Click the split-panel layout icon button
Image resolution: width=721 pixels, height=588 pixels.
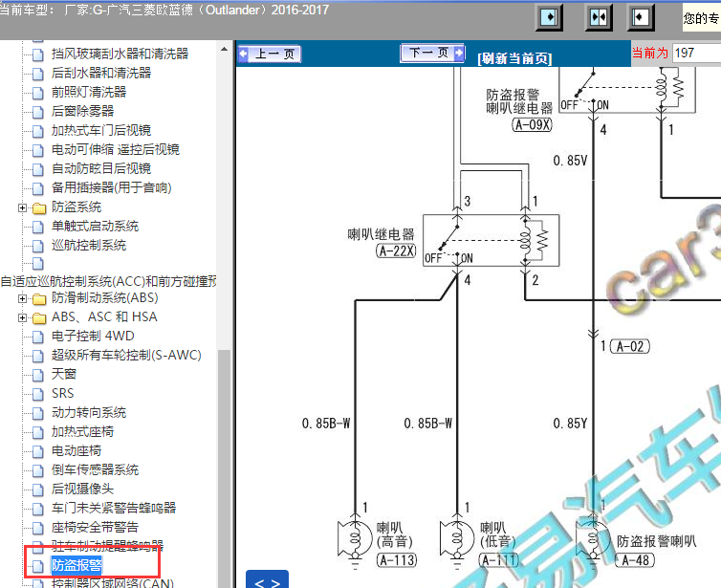599,18
